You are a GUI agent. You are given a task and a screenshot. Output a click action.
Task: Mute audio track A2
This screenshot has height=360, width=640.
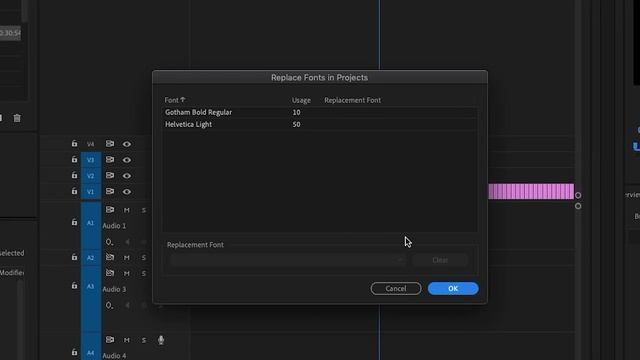pyautogui.click(x=127, y=258)
